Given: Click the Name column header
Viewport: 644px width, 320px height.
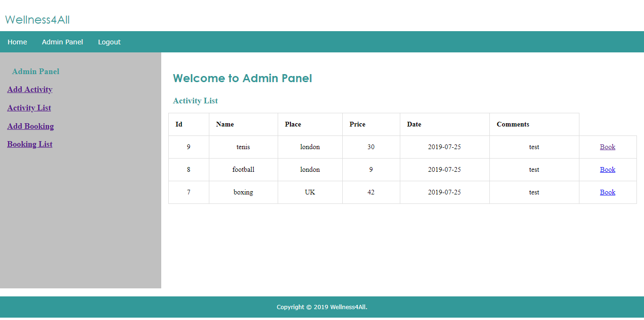Looking at the screenshot, I should (x=243, y=125).
